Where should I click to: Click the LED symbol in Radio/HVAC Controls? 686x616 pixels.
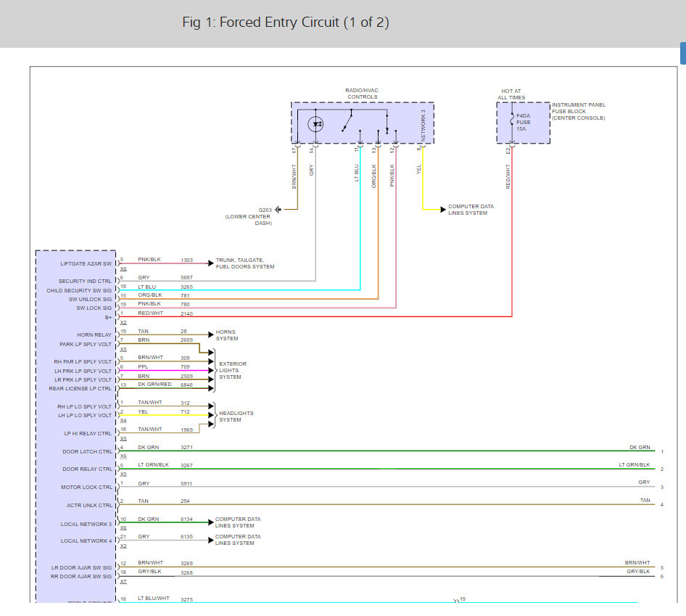pos(315,124)
